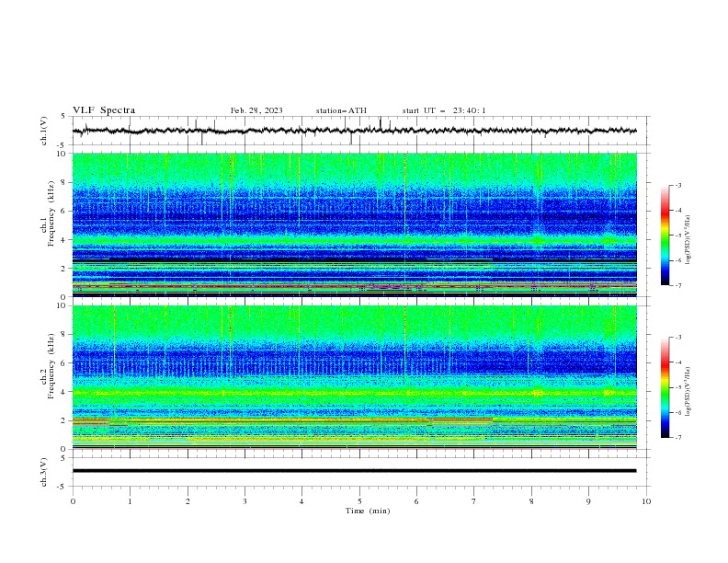
Task: Click the "5" tick on time axis
Action: (x=359, y=501)
